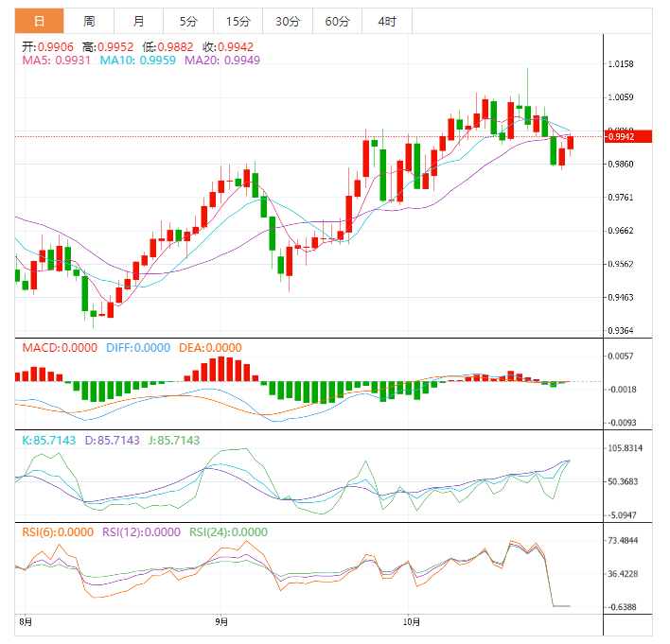Open the 月 (monthly) chart tab
This screenshot has width=670, height=644.
tap(138, 21)
